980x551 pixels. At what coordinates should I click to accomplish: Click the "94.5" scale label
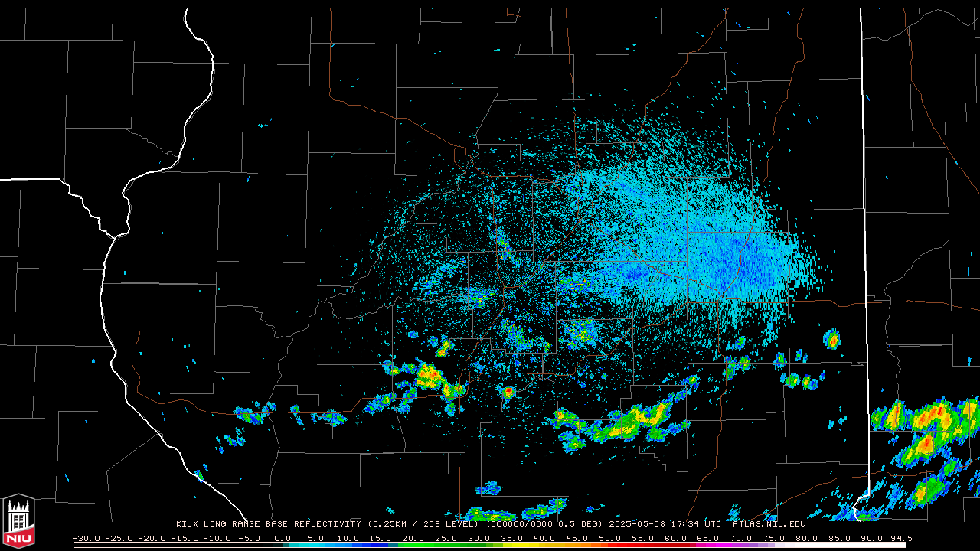[x=902, y=539]
